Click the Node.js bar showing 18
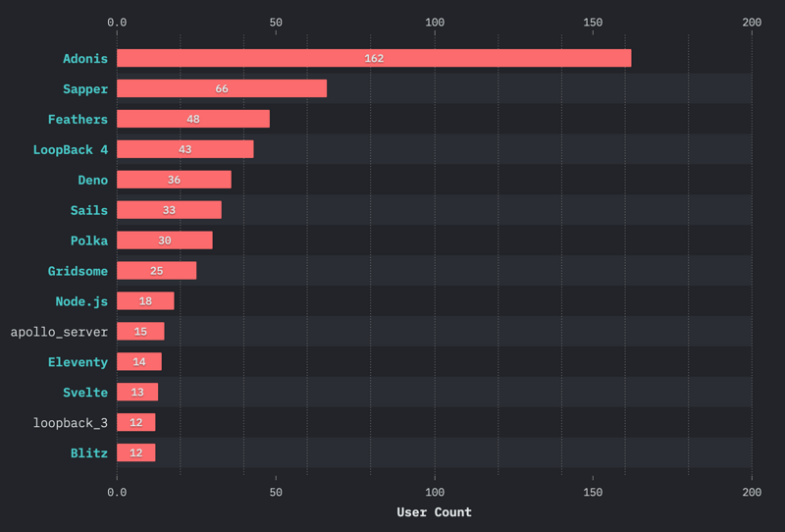This screenshot has height=532, width=785. (x=145, y=301)
